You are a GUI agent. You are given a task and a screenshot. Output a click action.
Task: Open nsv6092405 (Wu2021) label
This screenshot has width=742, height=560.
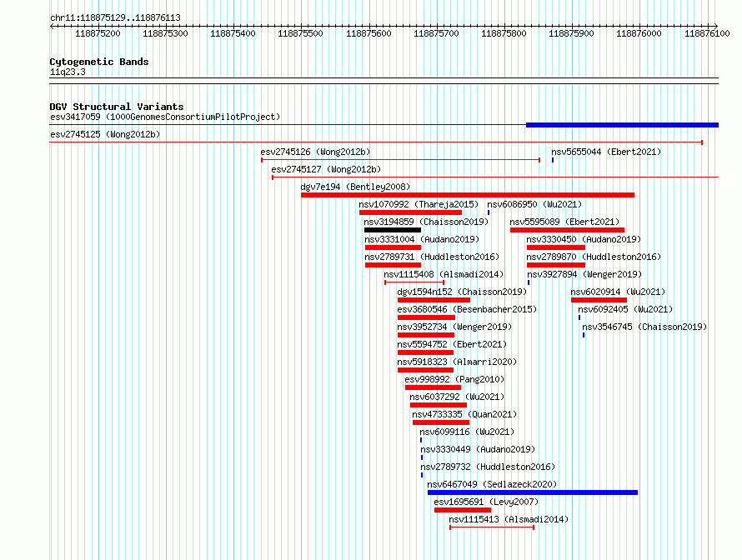pyautogui.click(x=625, y=309)
